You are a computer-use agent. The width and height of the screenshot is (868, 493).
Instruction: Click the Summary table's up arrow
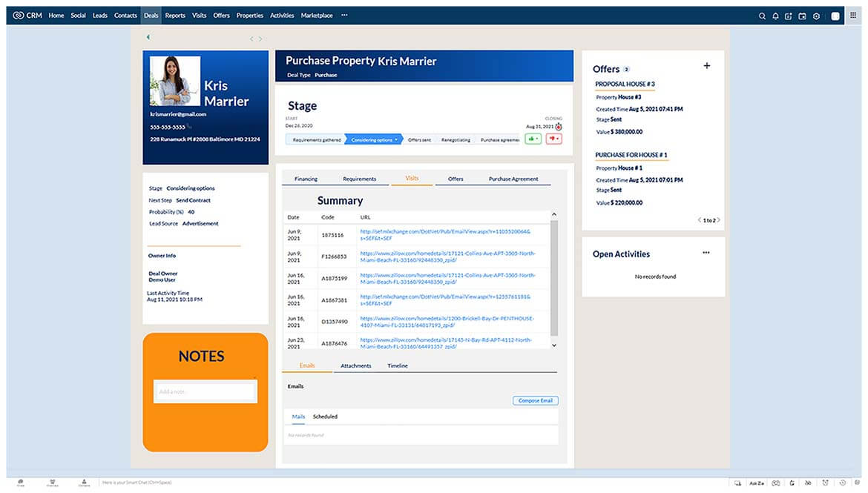pos(554,214)
